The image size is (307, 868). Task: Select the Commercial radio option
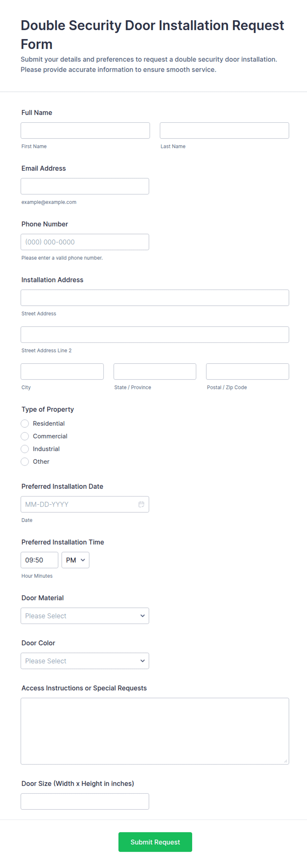pyautogui.click(x=25, y=436)
